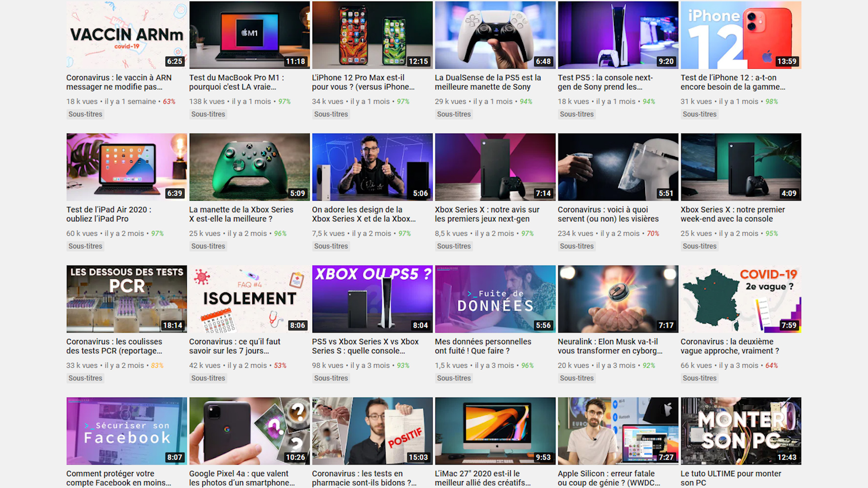Click '138 k vues' under MacBook Pro M1
Viewport: 868px width, 488px height.
[x=207, y=102]
